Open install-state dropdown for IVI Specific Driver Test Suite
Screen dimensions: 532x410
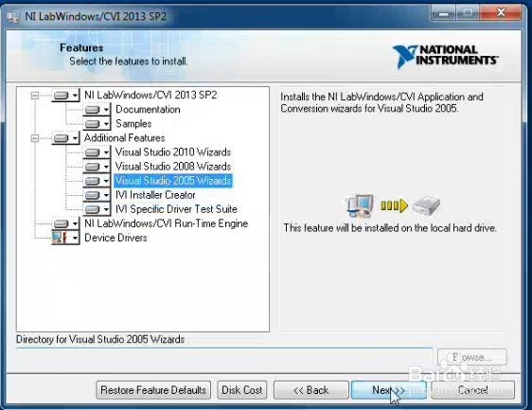[x=98, y=209]
